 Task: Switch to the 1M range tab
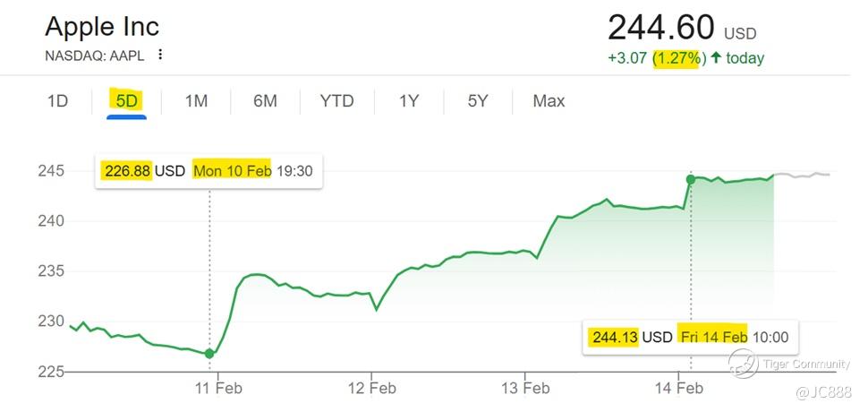pyautogui.click(x=196, y=101)
